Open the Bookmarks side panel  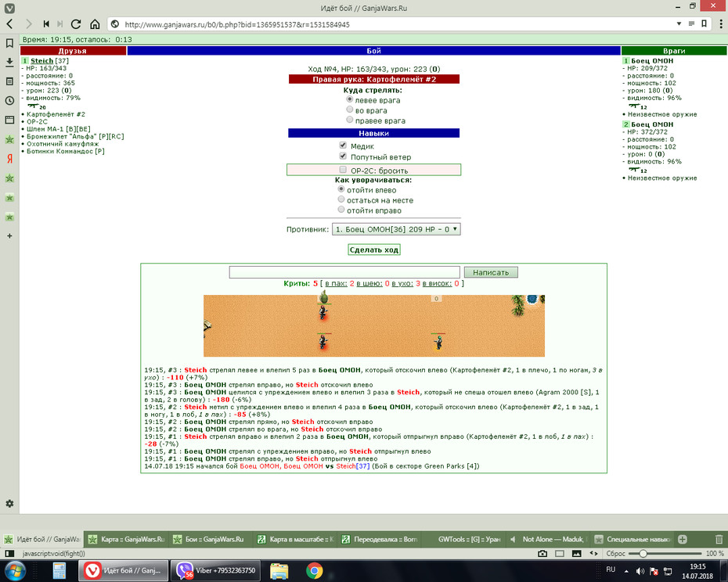point(9,43)
